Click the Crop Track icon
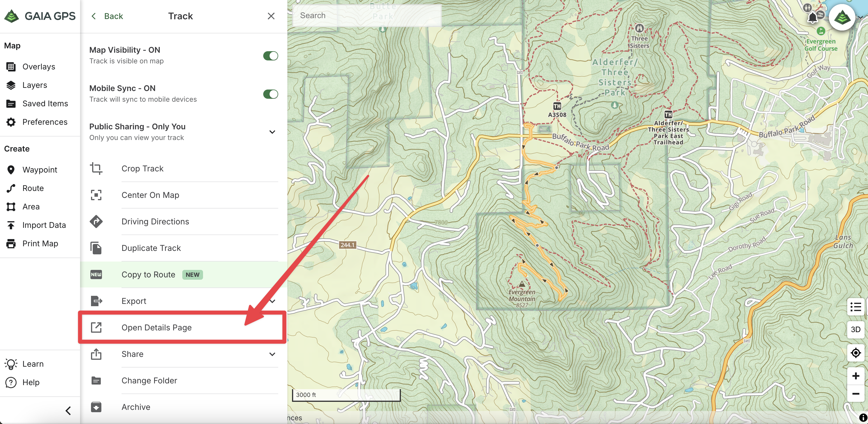The image size is (868, 424). tap(96, 169)
